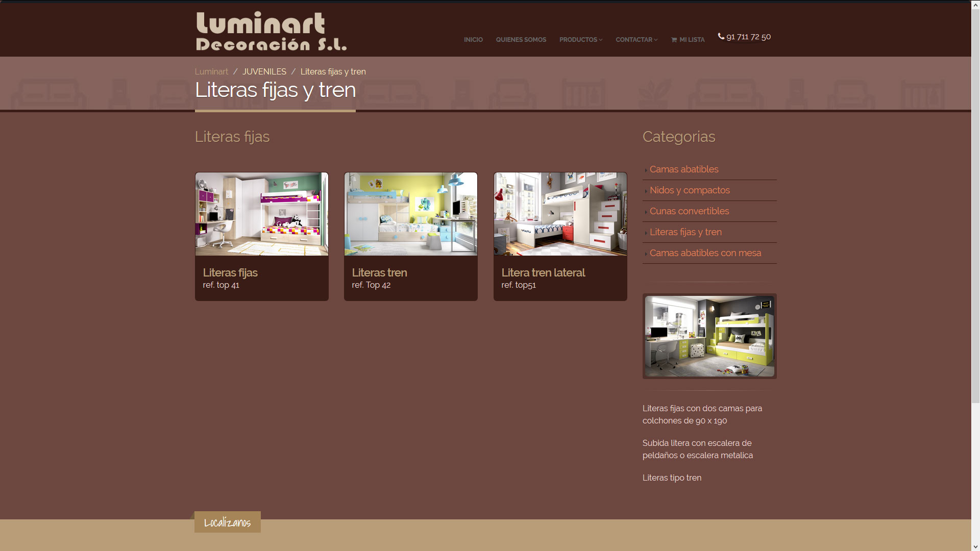Open the Literas tren product image

(x=410, y=214)
